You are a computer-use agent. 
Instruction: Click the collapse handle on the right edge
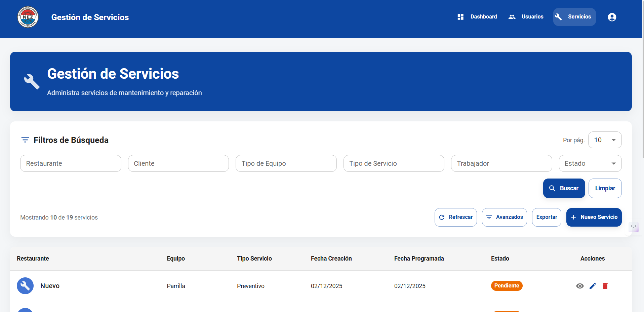tap(634, 228)
